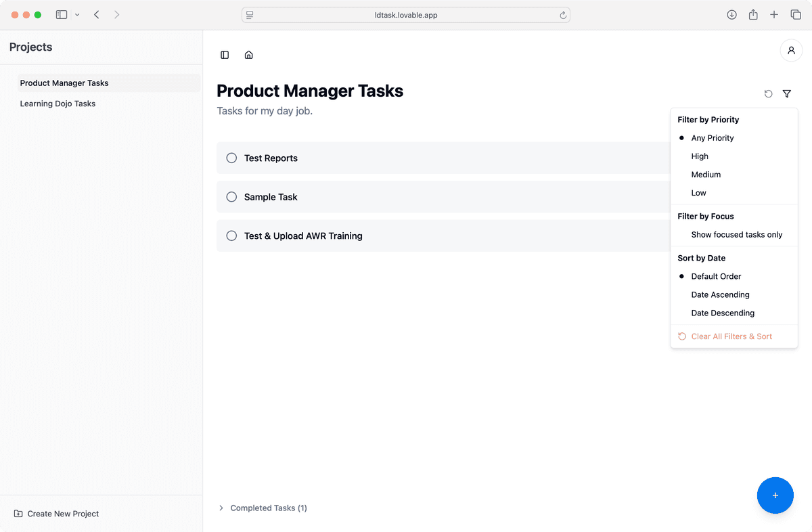Sort tasks by Date Ascending

pos(734,294)
